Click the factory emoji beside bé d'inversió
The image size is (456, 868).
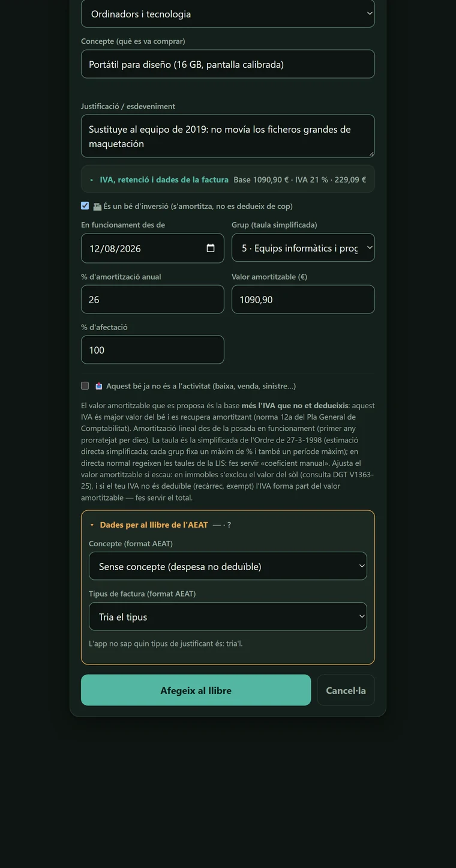point(97,206)
